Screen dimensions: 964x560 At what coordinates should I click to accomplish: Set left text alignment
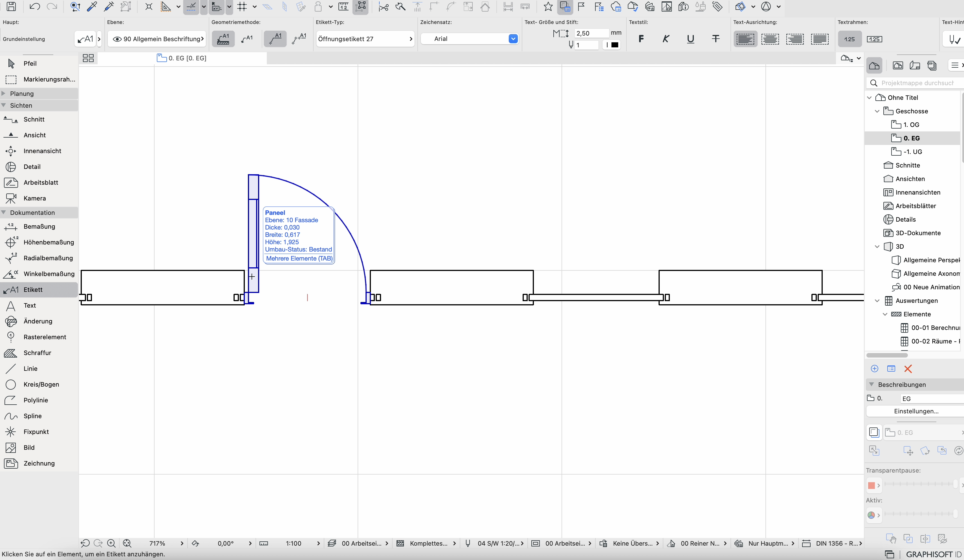pyautogui.click(x=745, y=39)
